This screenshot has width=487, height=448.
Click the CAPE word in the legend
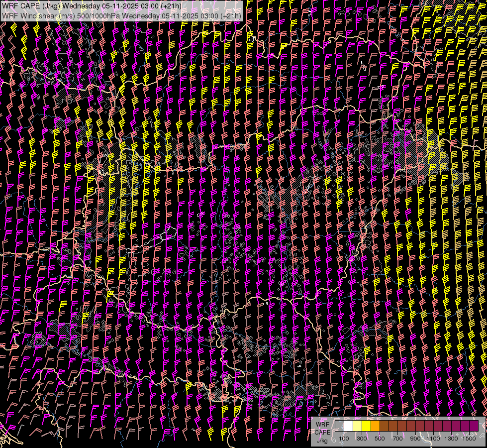(322, 432)
